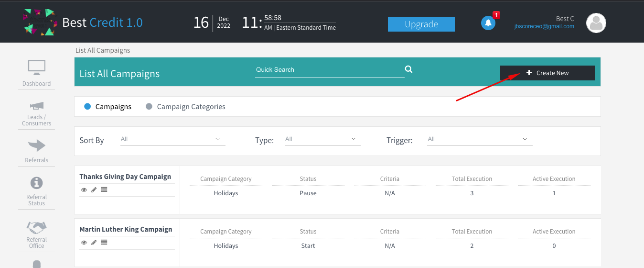Open the Type dropdown

322,139
